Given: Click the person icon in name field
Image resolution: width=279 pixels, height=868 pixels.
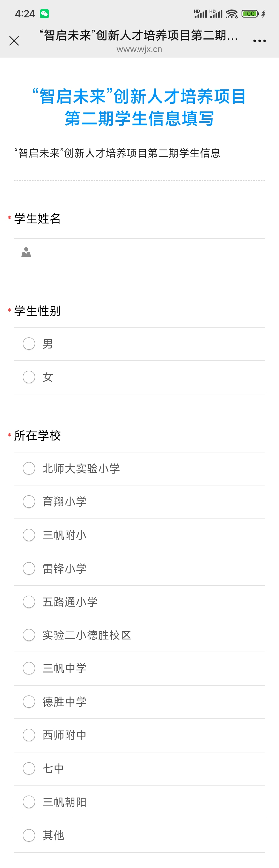Looking at the screenshot, I should pos(26,252).
